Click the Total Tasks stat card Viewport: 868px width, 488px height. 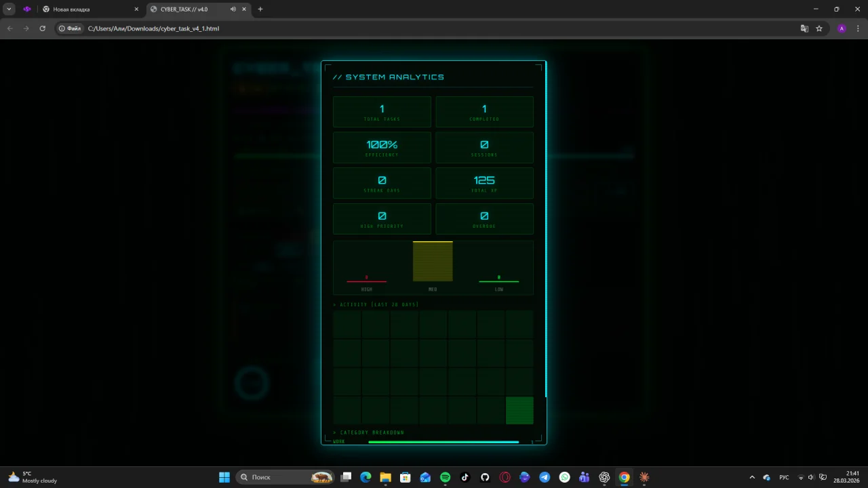tap(382, 112)
